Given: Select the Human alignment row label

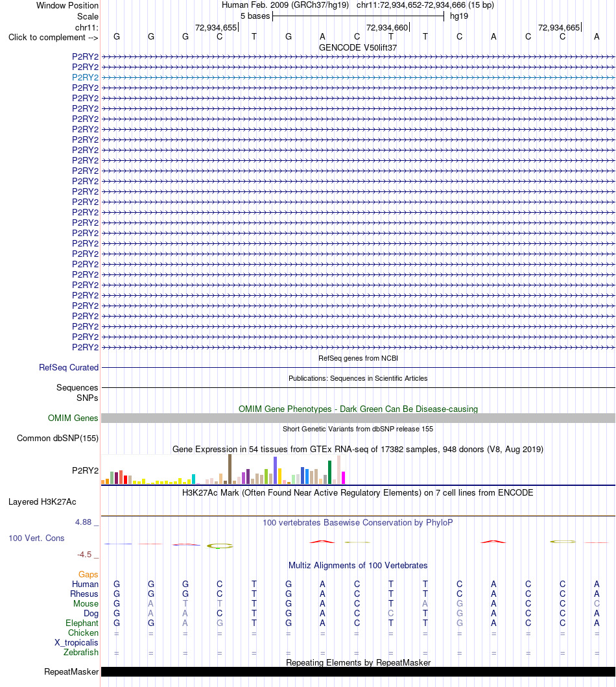Looking at the screenshot, I should click(x=86, y=585).
